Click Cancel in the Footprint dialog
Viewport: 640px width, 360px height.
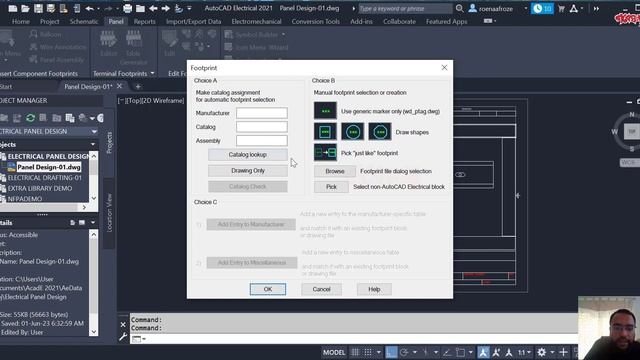click(x=321, y=289)
